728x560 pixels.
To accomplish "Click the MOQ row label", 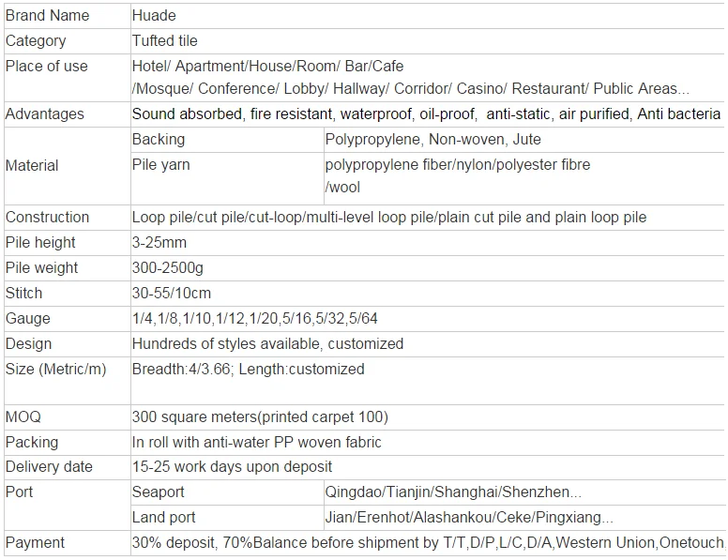I will [x=23, y=416].
